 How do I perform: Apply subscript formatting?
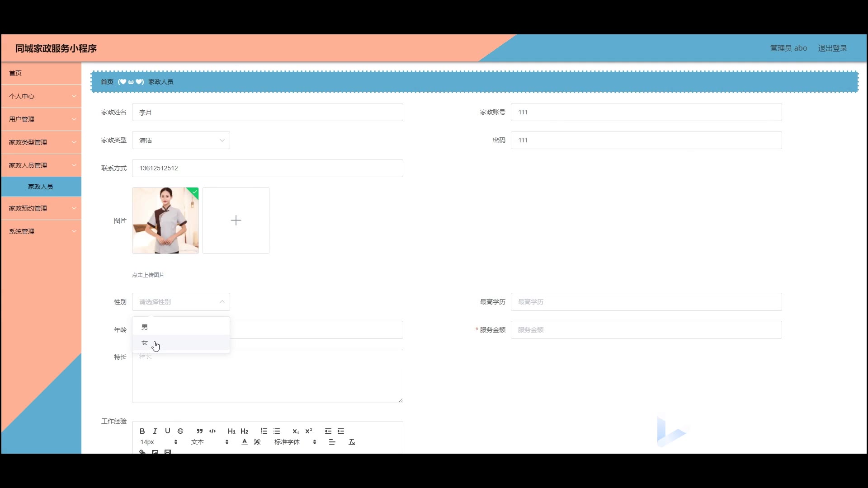pos(296,431)
